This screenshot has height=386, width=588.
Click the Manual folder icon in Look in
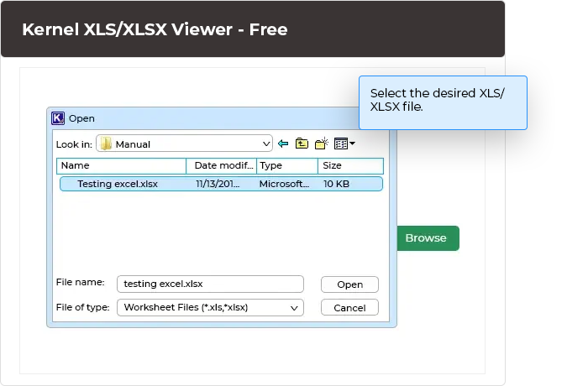pyautogui.click(x=106, y=143)
